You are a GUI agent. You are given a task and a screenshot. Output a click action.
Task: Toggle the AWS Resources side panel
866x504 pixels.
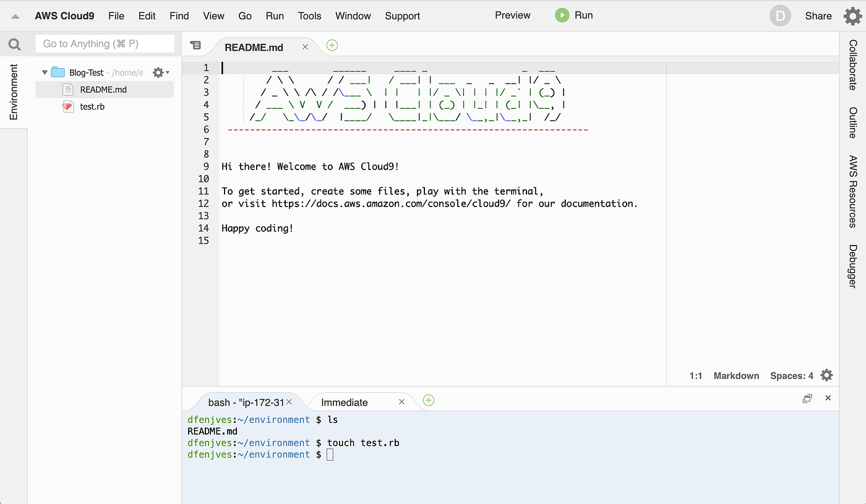(x=853, y=191)
